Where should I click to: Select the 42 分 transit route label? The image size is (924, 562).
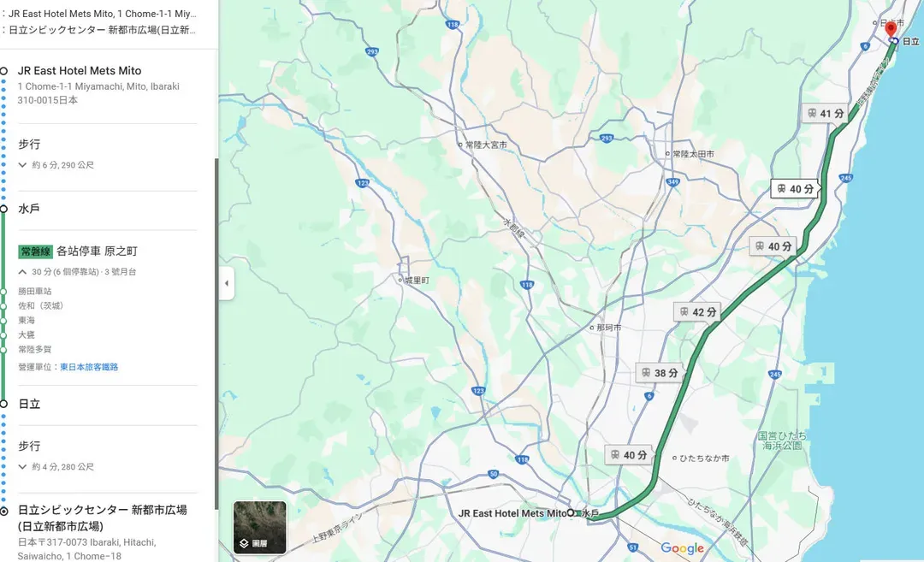click(x=698, y=311)
